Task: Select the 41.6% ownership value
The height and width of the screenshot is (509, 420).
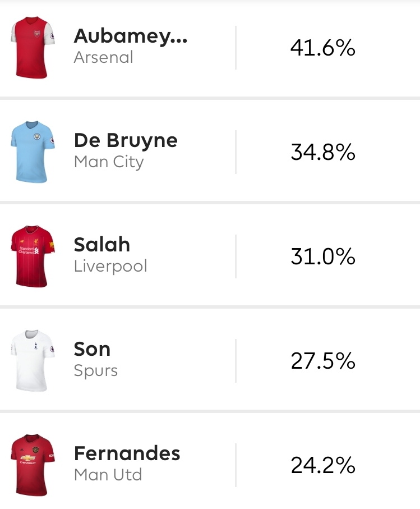Action: 322,48
